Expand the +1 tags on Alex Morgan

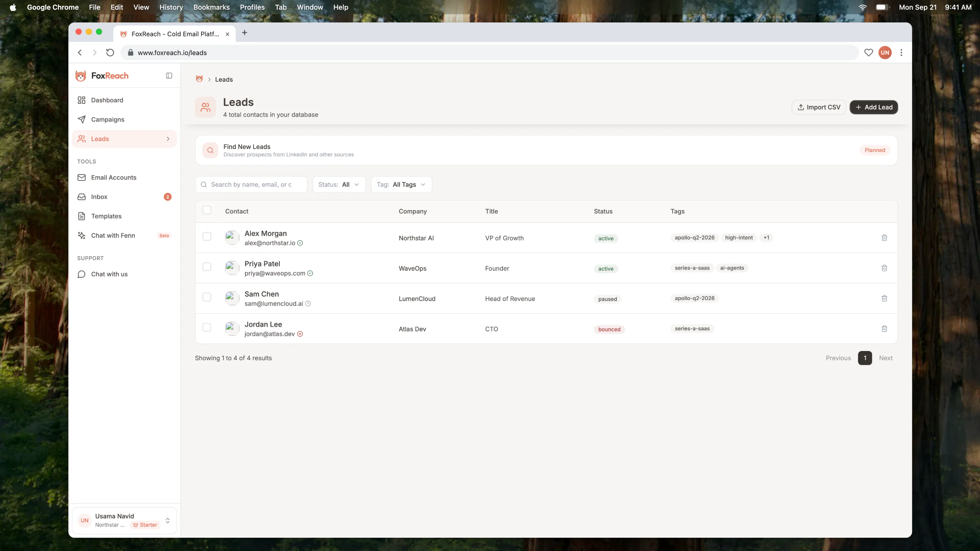[766, 238]
